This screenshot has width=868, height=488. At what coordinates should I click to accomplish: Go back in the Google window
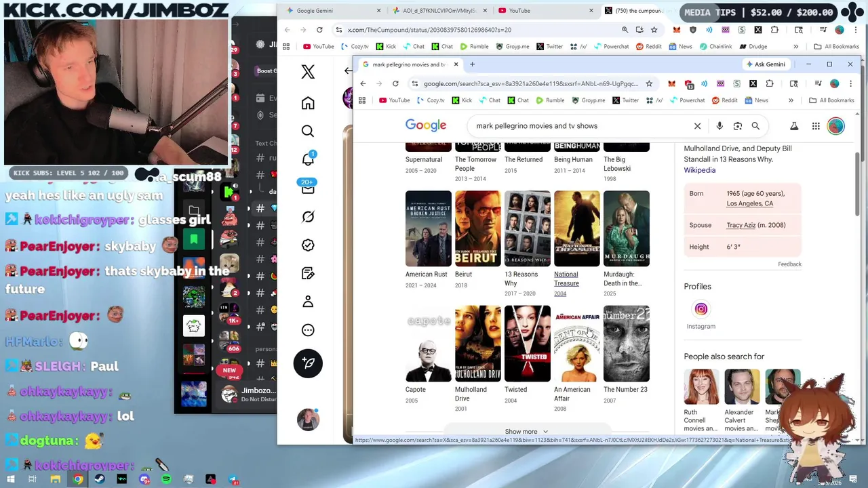coord(363,83)
